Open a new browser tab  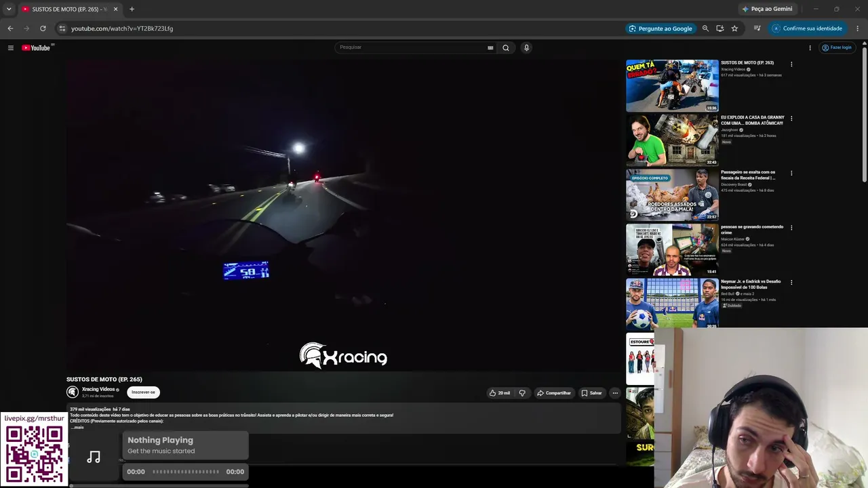[132, 9]
